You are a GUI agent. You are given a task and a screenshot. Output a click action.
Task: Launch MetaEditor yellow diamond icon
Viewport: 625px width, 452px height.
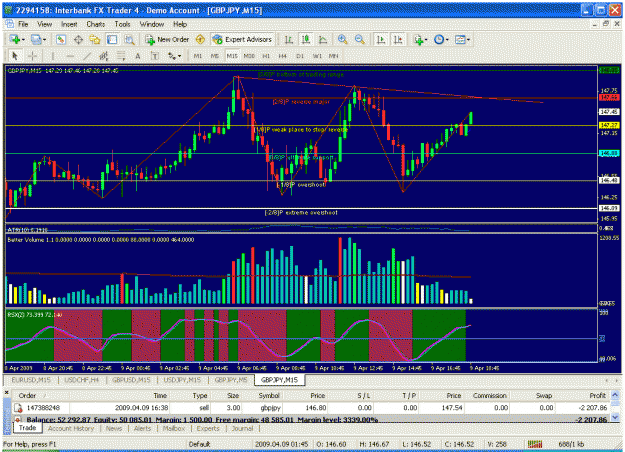[200, 39]
